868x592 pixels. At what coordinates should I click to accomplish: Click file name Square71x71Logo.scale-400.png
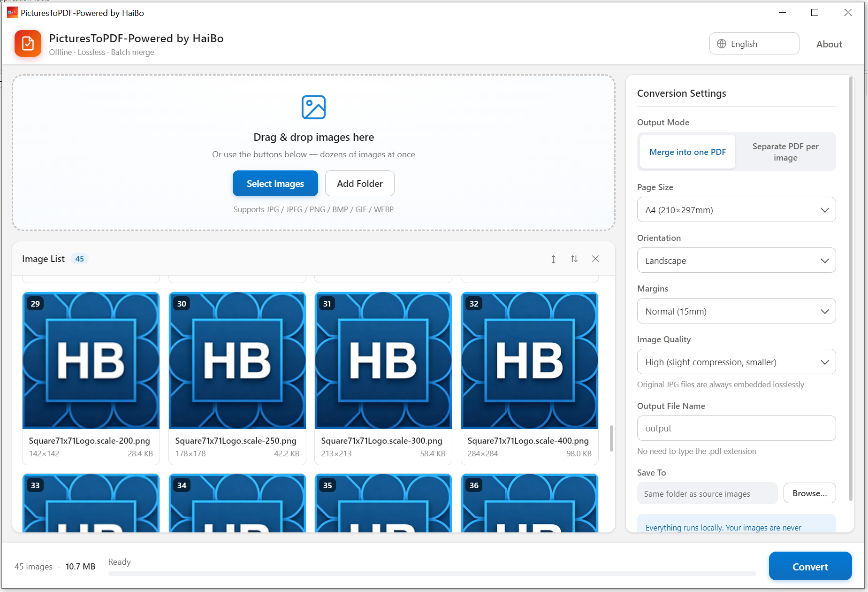click(x=528, y=441)
